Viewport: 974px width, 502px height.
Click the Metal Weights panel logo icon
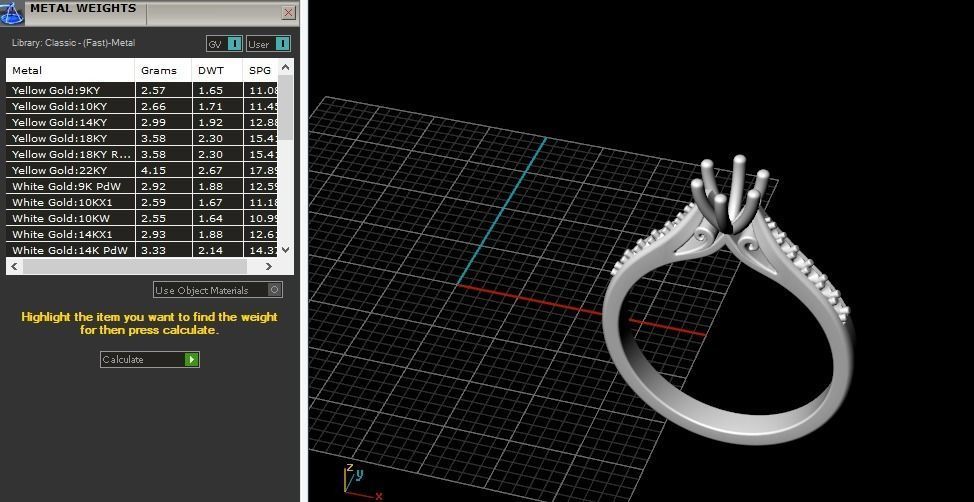tap(11, 13)
